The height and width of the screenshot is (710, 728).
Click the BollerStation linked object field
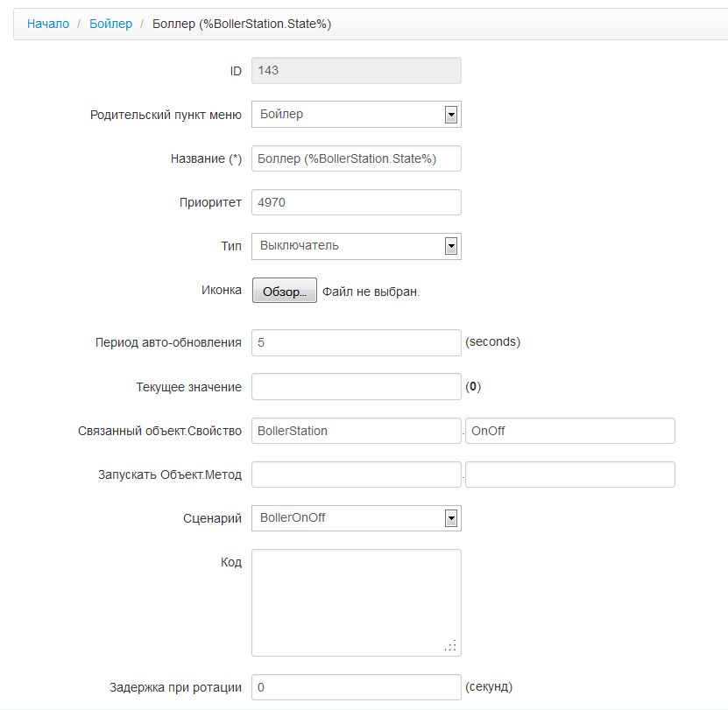[x=356, y=431]
